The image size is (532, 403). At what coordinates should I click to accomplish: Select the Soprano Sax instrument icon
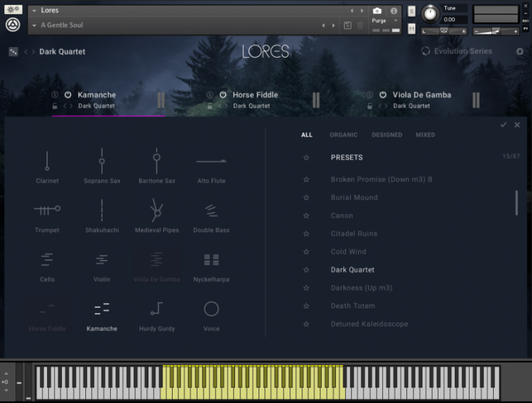[102, 161]
